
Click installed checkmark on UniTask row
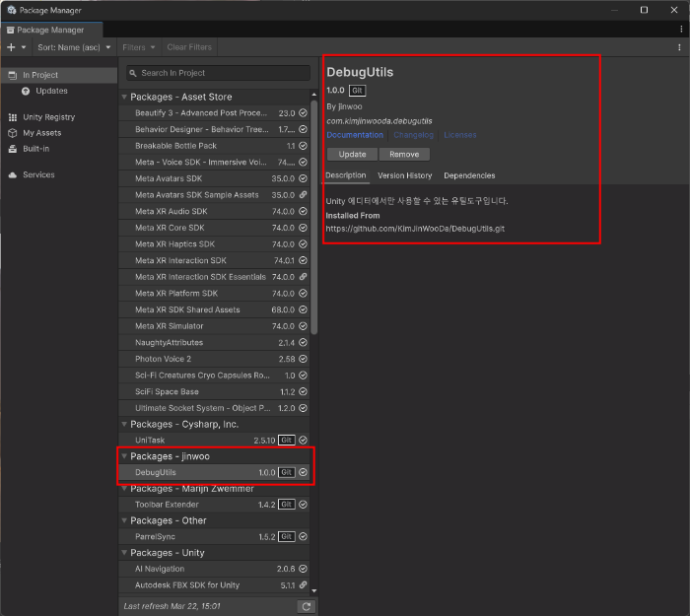[304, 440]
